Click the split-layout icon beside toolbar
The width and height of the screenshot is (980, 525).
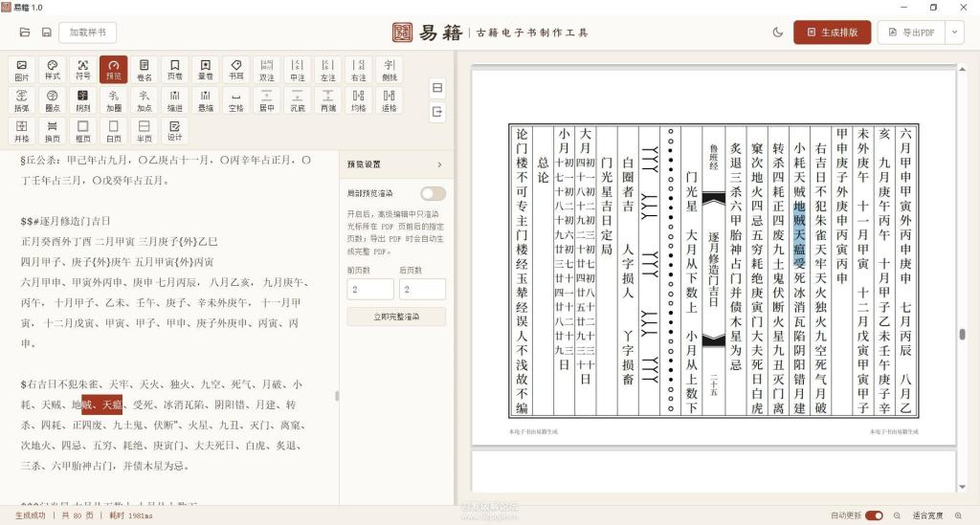[437, 88]
